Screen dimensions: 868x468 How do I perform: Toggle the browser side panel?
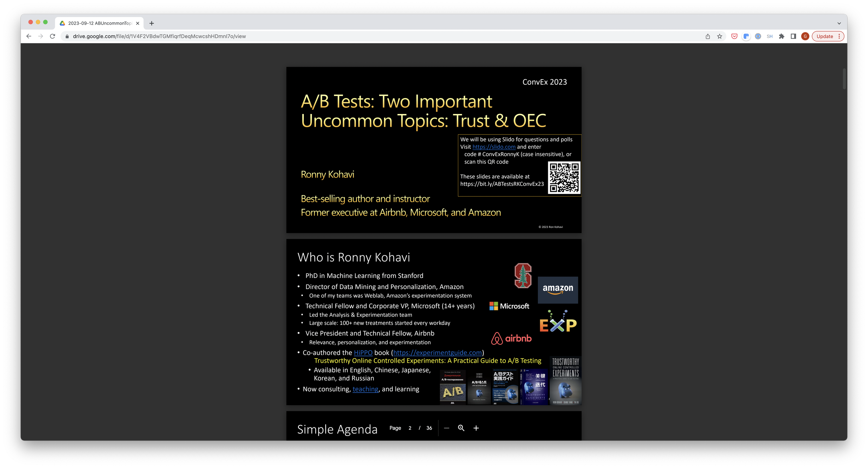(793, 36)
